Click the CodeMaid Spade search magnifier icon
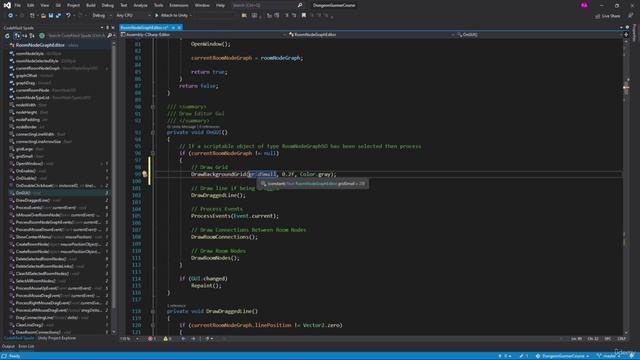This screenshot has width=640, height=360. [109, 36]
